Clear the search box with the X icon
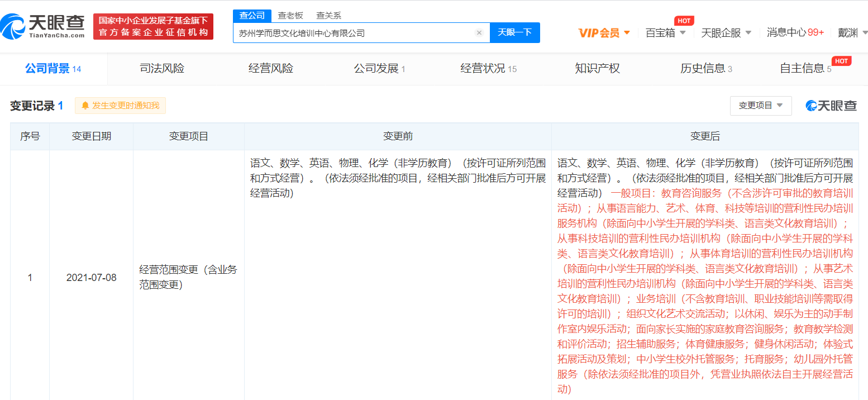Screen dimensions: 868x400 tap(479, 33)
